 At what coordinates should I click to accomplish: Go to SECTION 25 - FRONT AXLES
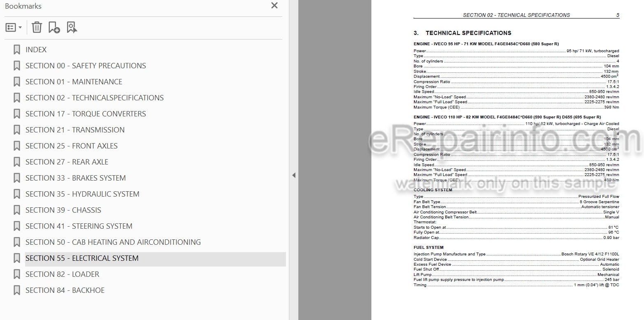[x=72, y=146]
